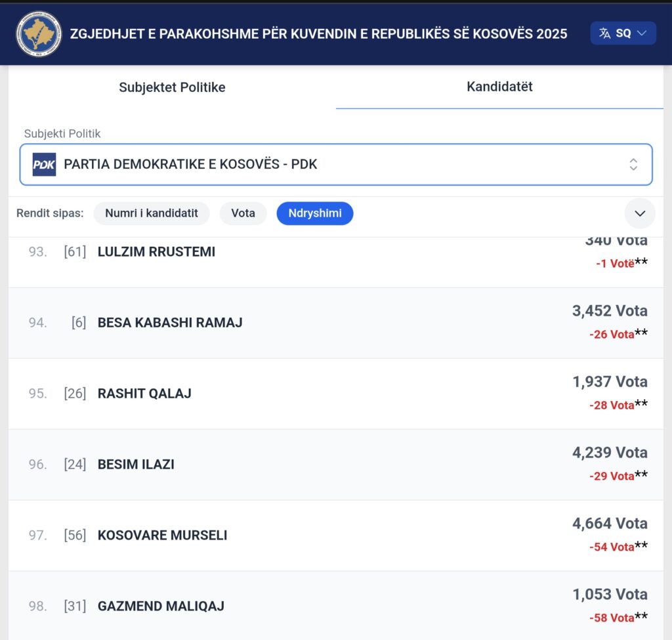
Task: Click the PDK party logo icon
Action: click(x=45, y=164)
